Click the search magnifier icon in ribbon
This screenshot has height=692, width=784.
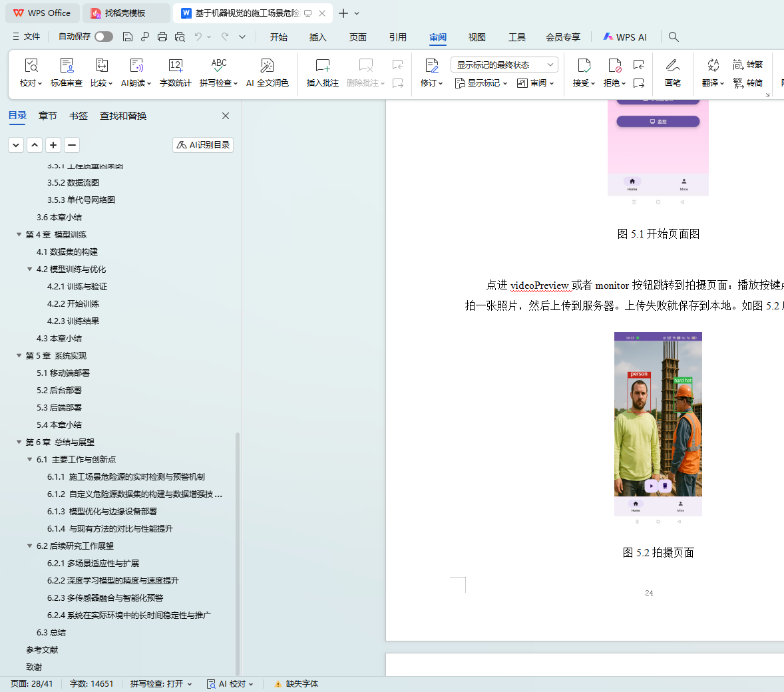coord(674,37)
